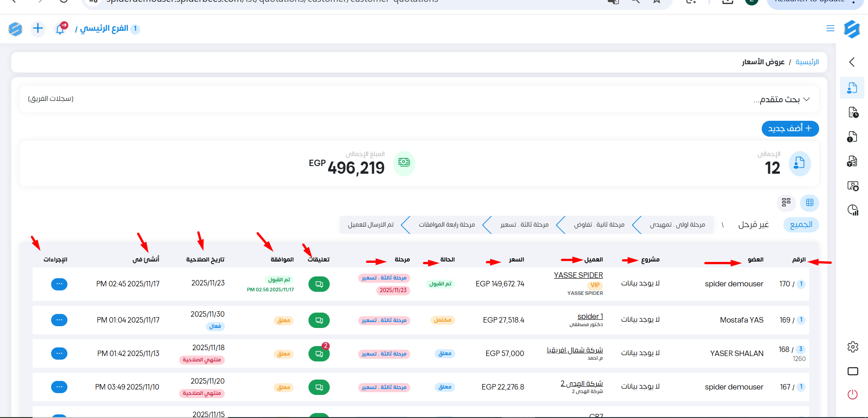Click the red power logout icon

(x=853, y=394)
